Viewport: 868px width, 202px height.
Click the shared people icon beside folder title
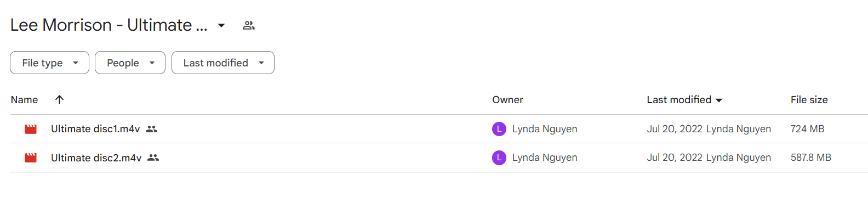[249, 25]
